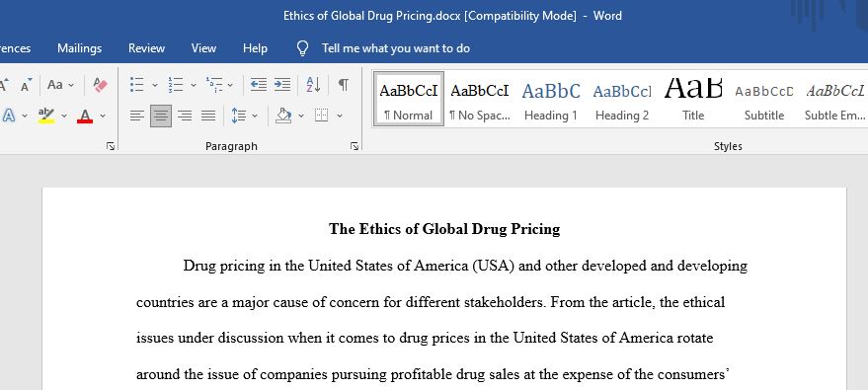Click Text Effects glowing A icon

9,116
